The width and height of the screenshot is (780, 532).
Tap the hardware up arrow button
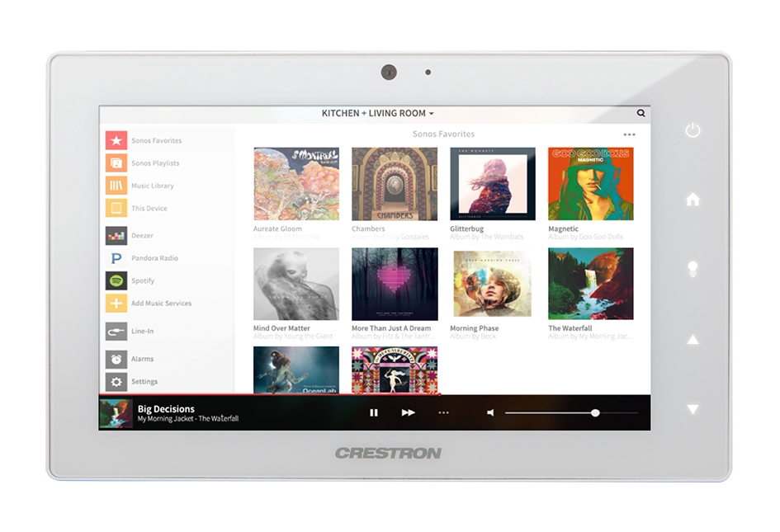[x=693, y=340]
